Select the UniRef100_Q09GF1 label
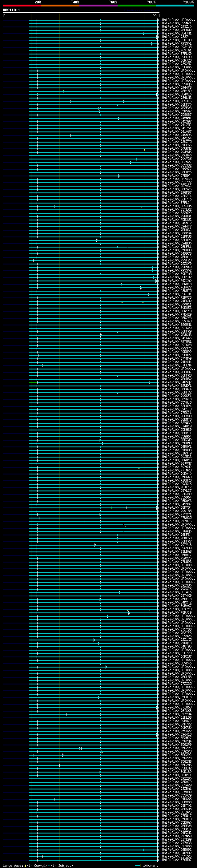197x868 pixels. 177,396
